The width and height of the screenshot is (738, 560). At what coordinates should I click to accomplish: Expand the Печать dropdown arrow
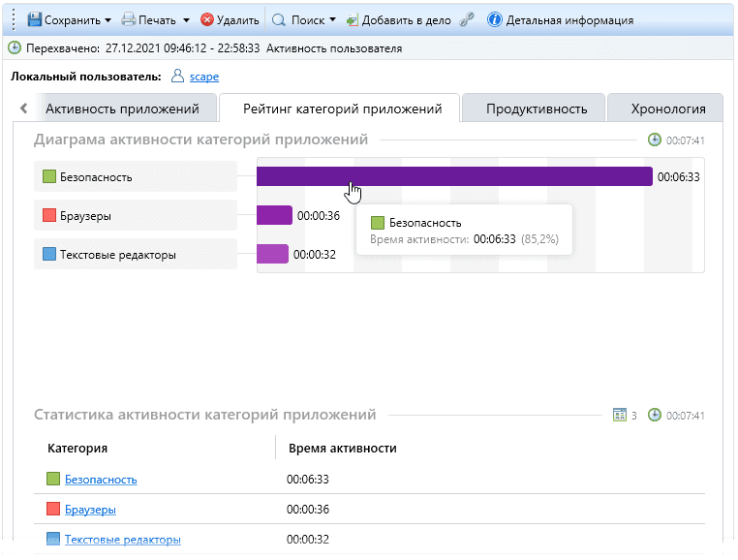186,20
